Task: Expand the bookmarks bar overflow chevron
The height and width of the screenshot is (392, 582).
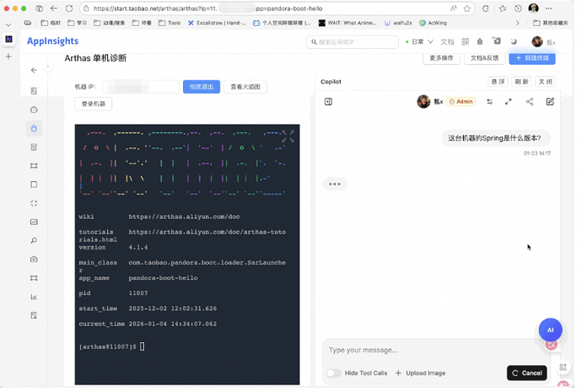Action: coord(517,23)
